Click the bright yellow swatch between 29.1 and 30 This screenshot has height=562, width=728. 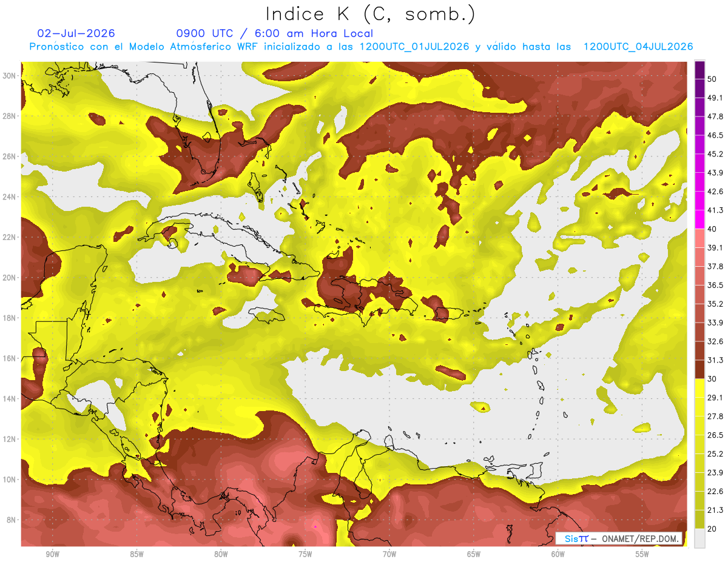[x=699, y=388]
